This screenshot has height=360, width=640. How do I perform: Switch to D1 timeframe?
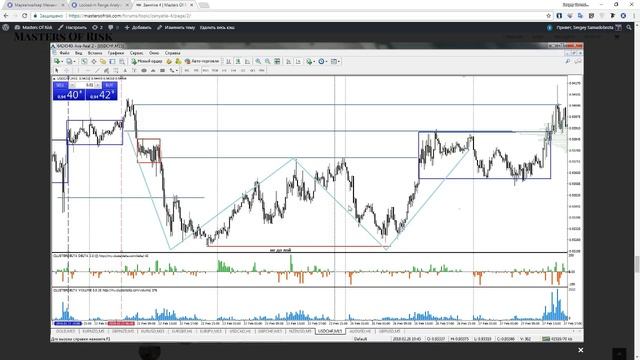pyautogui.click(x=243, y=70)
